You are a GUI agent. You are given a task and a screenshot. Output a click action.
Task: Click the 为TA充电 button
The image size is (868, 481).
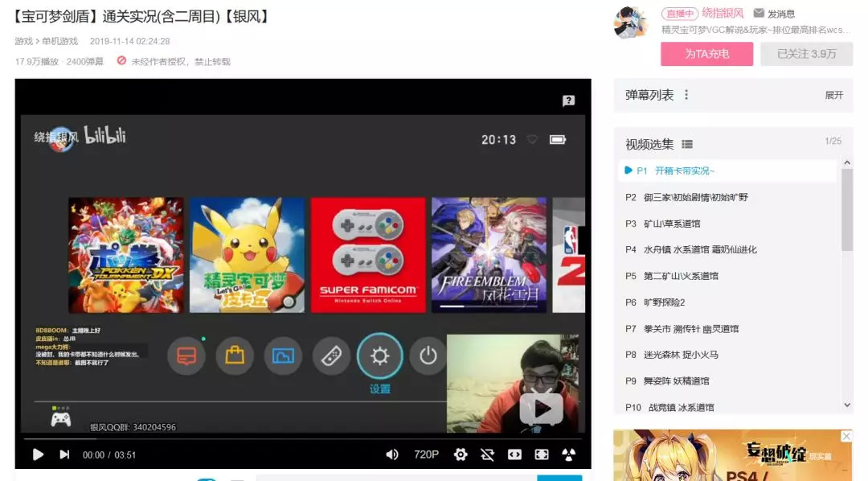pos(707,54)
